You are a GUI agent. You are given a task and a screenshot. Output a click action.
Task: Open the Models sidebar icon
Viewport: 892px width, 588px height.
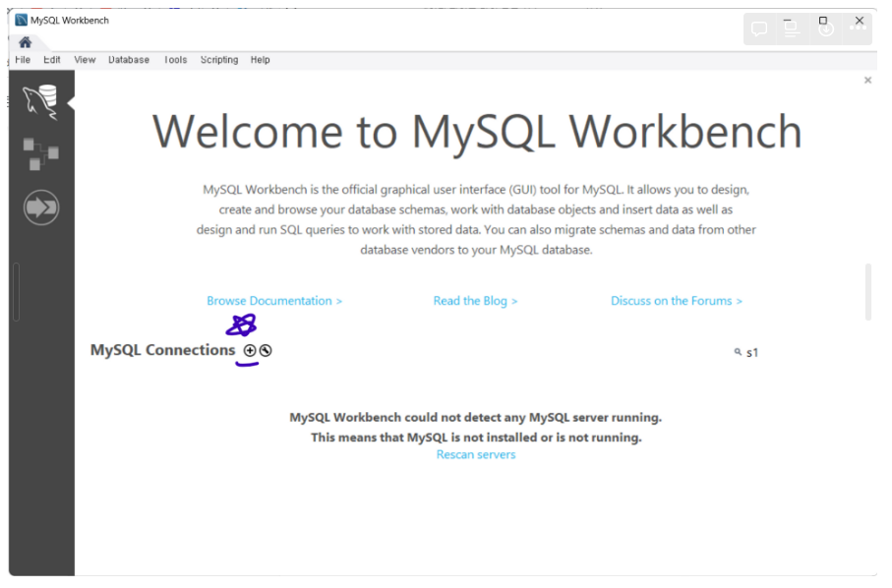(41, 153)
